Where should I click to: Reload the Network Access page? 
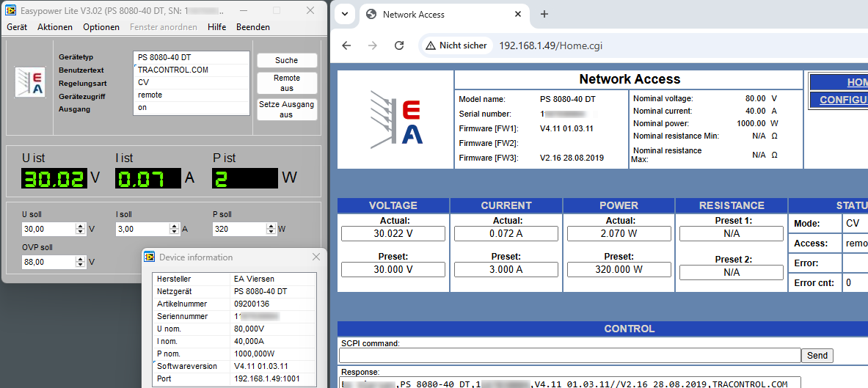[399, 45]
